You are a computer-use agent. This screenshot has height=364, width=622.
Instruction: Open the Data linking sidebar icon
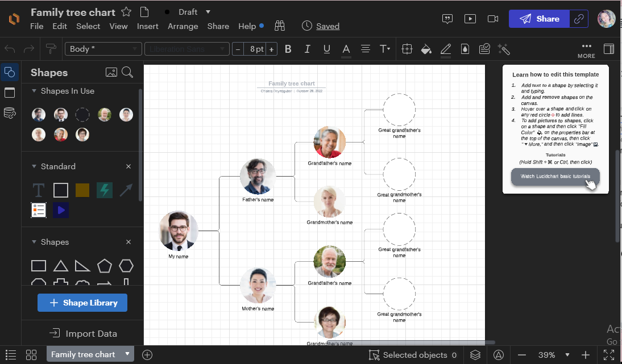tap(10, 113)
